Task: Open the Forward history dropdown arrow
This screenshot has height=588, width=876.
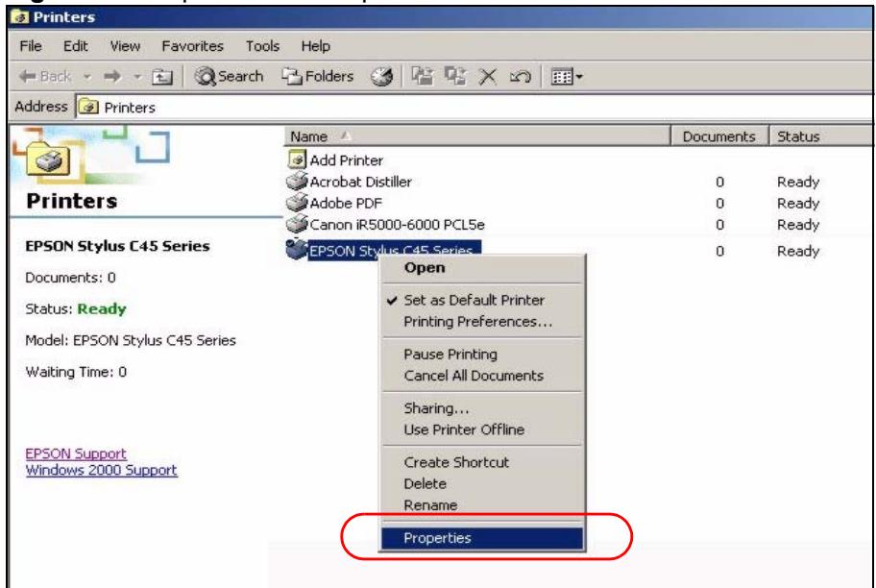Action: pos(136,76)
